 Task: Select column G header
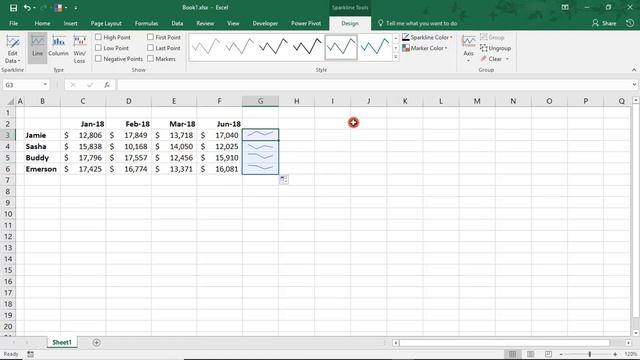pos(260,101)
